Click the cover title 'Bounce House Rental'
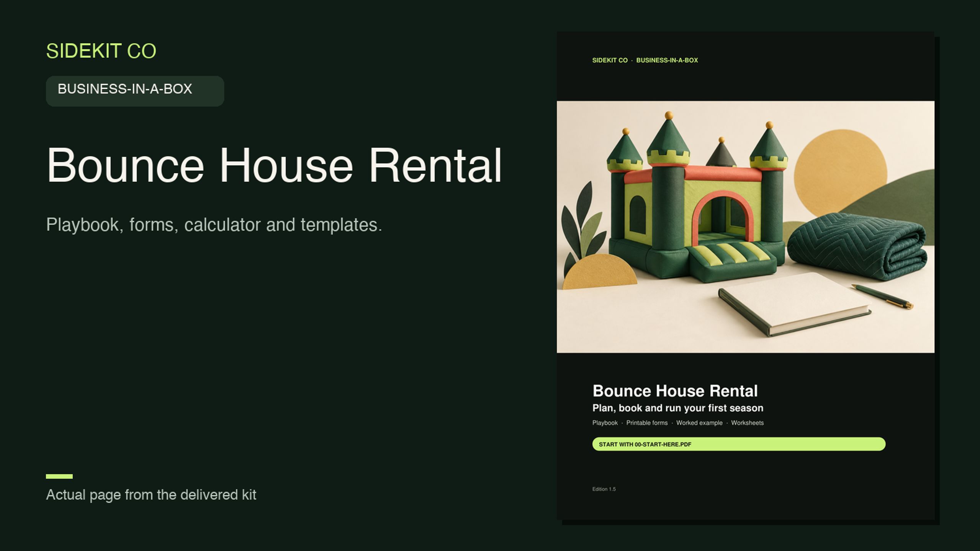 coord(675,391)
